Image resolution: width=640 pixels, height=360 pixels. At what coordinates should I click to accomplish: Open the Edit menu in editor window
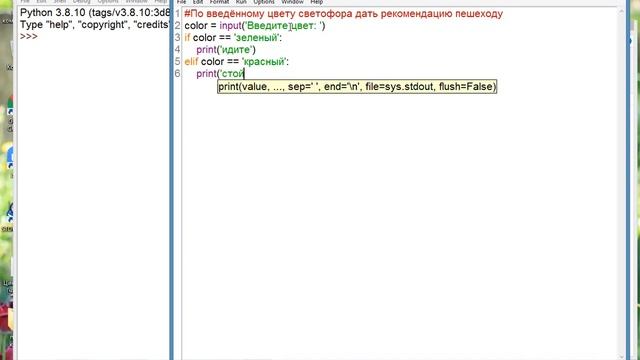(x=198, y=2)
